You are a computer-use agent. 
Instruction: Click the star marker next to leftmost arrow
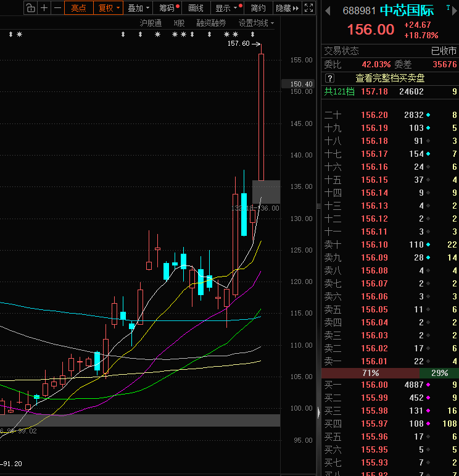[19, 35]
